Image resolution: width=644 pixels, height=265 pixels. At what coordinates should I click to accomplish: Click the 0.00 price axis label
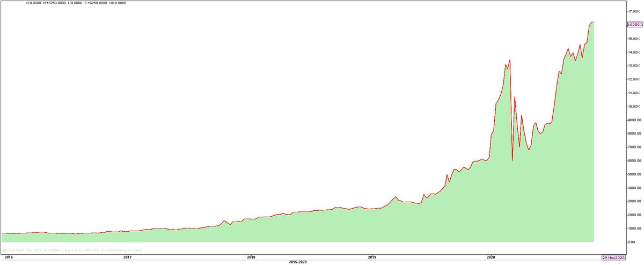pos(631,242)
